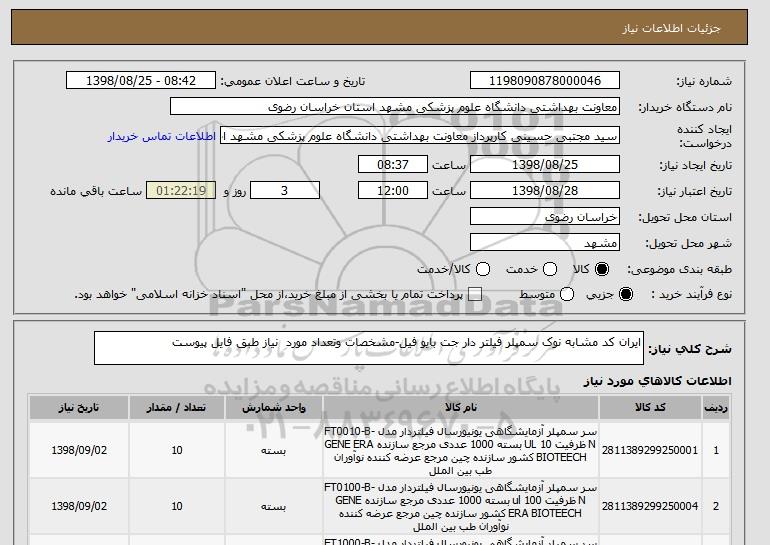Viewport: 770px width, 545px height.
Task: Click the کد کالا column header
Action: (x=650, y=408)
